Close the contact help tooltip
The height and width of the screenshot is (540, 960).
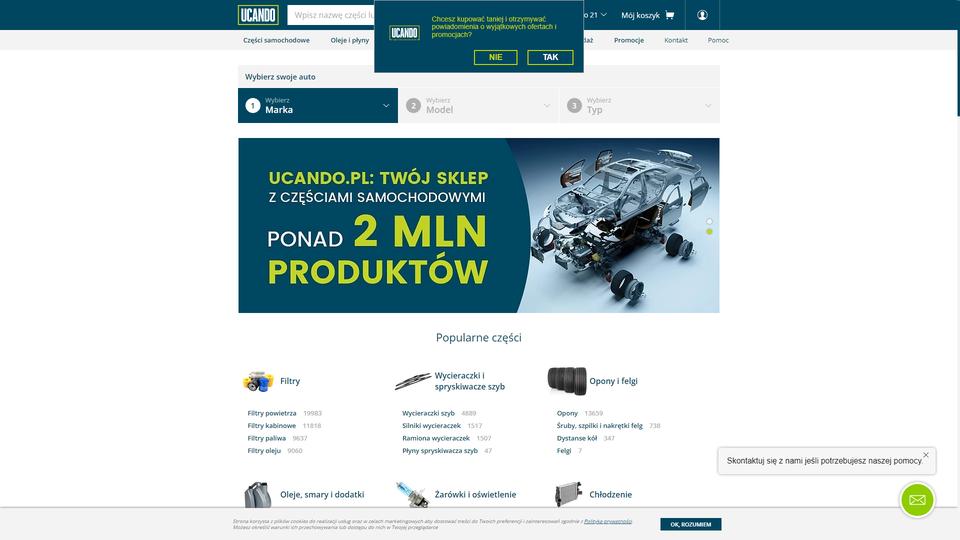pos(926,455)
